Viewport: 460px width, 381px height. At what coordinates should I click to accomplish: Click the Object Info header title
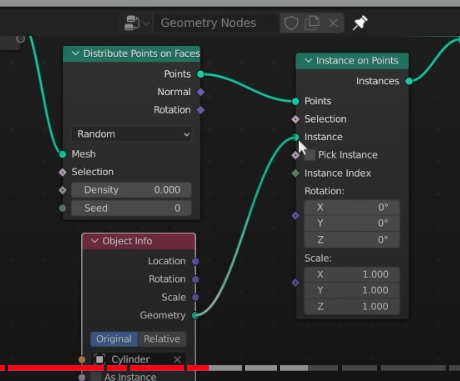(x=127, y=241)
